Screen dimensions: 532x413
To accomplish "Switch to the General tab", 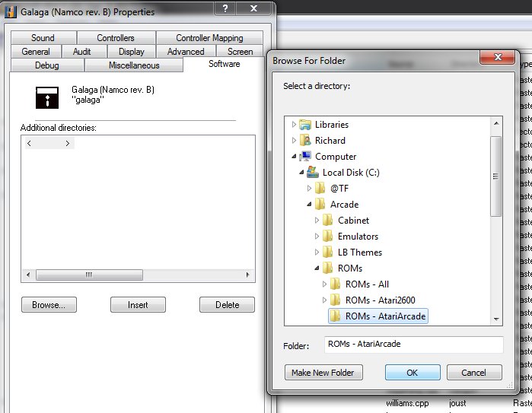I will [x=36, y=52].
